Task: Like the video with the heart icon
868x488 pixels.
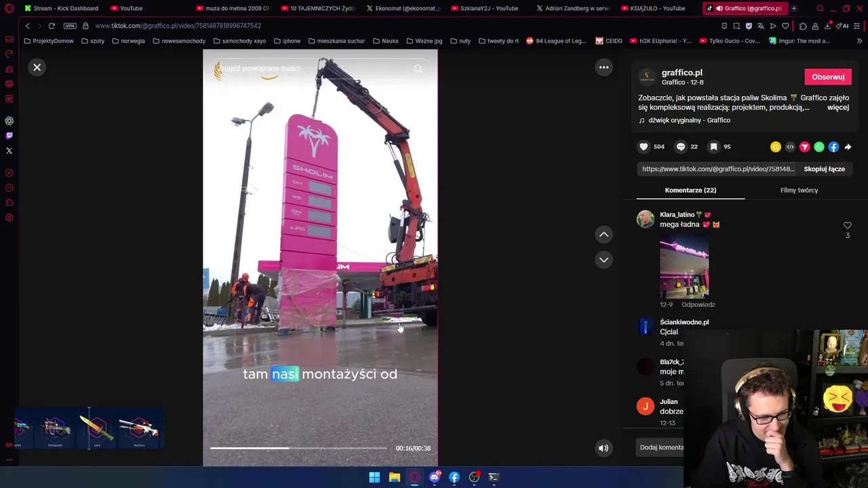Action: coord(644,146)
